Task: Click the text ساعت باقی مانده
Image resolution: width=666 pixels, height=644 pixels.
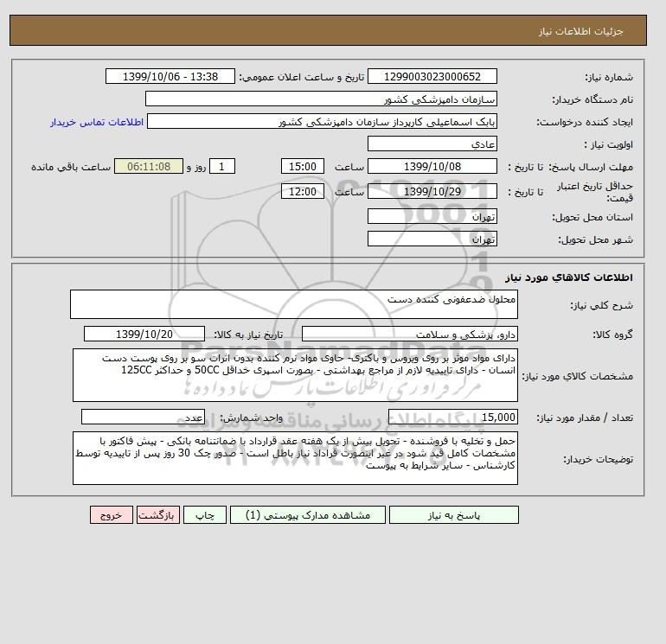Action: pos(71,167)
